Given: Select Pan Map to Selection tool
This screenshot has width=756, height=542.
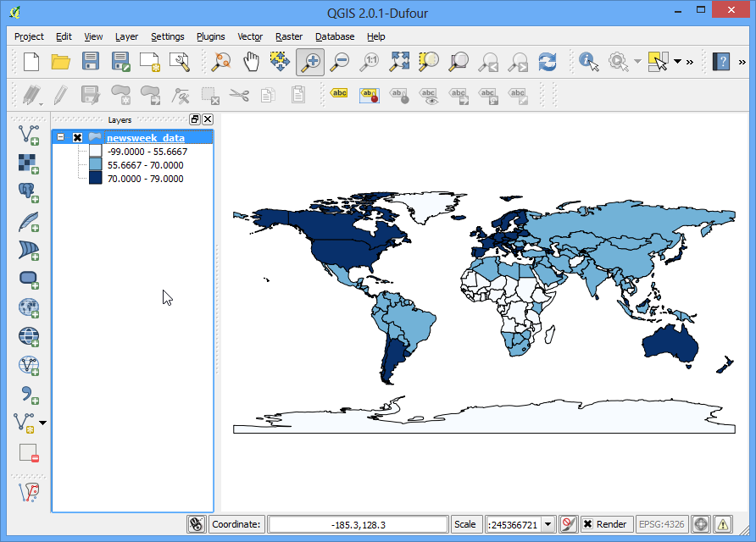Looking at the screenshot, I should click(x=281, y=62).
